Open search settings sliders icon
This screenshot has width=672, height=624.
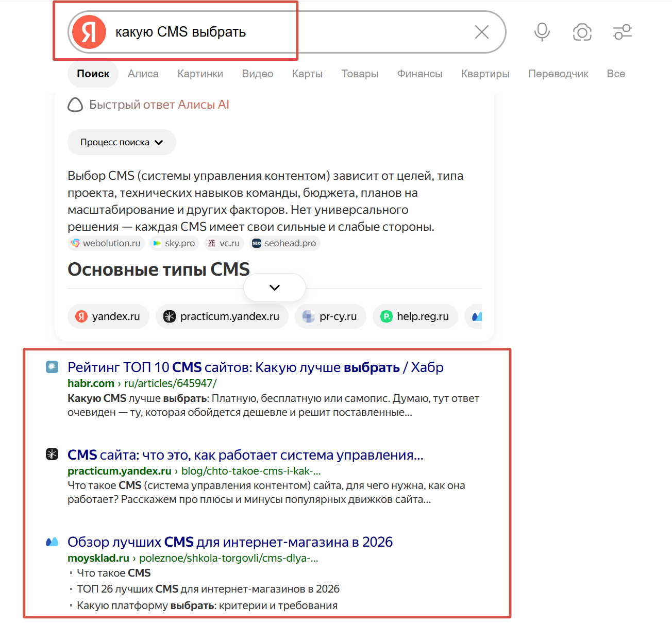(x=623, y=32)
